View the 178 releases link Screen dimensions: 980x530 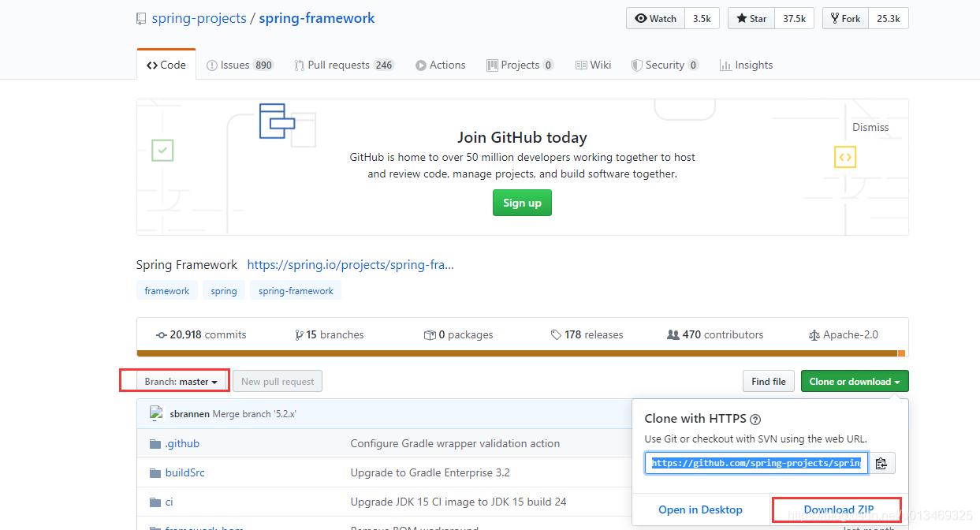pyautogui.click(x=587, y=335)
